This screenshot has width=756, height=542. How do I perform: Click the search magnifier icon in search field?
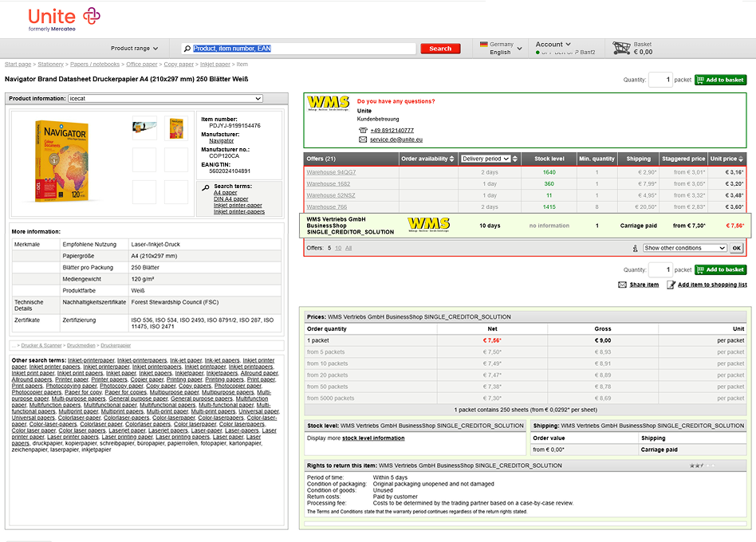187,49
